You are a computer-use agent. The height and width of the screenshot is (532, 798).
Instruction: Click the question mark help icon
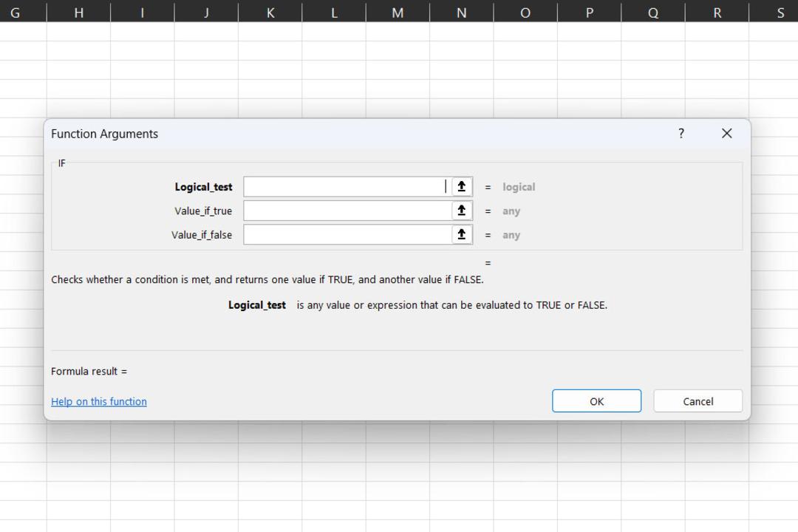coord(681,134)
